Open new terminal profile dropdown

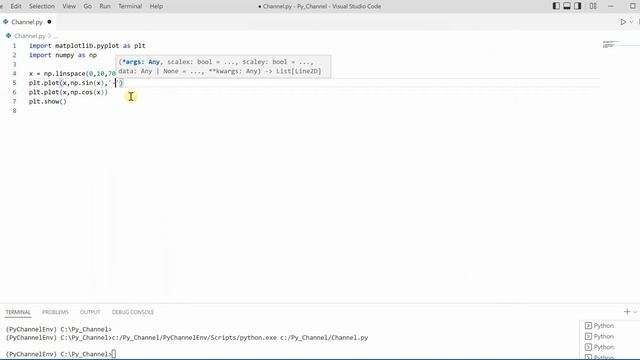click(636, 312)
